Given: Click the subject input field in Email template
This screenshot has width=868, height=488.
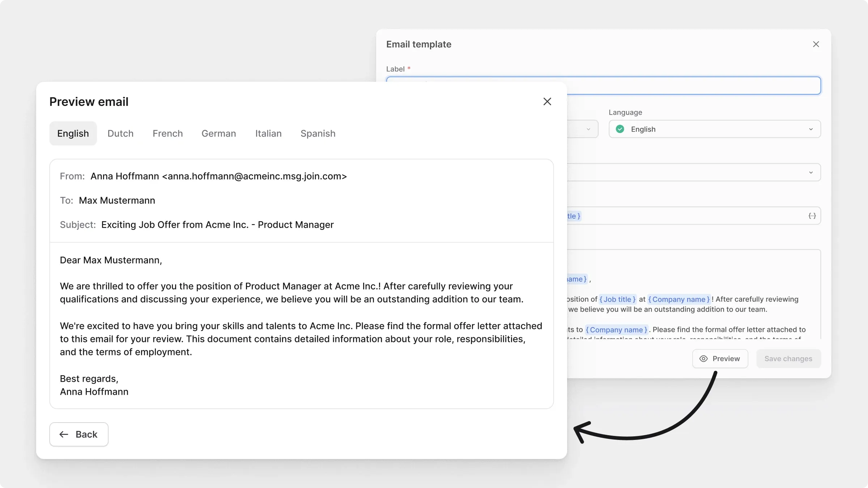Looking at the screenshot, I should [x=694, y=216].
